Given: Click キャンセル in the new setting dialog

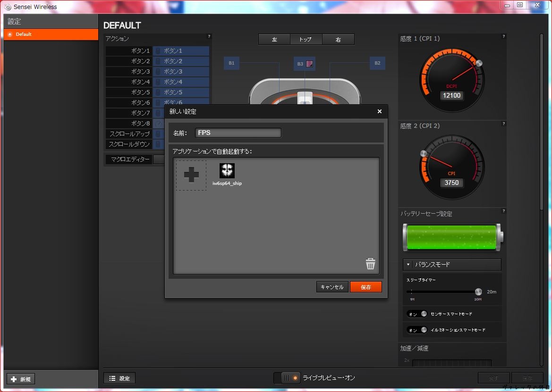Looking at the screenshot, I should (x=332, y=287).
